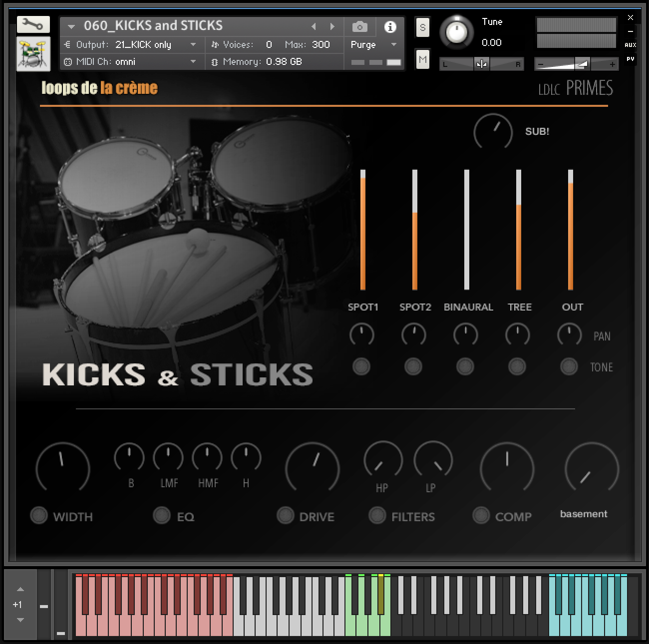Click the SPOT1 pan knob
Viewport: 649px width, 644px height.
click(362, 334)
